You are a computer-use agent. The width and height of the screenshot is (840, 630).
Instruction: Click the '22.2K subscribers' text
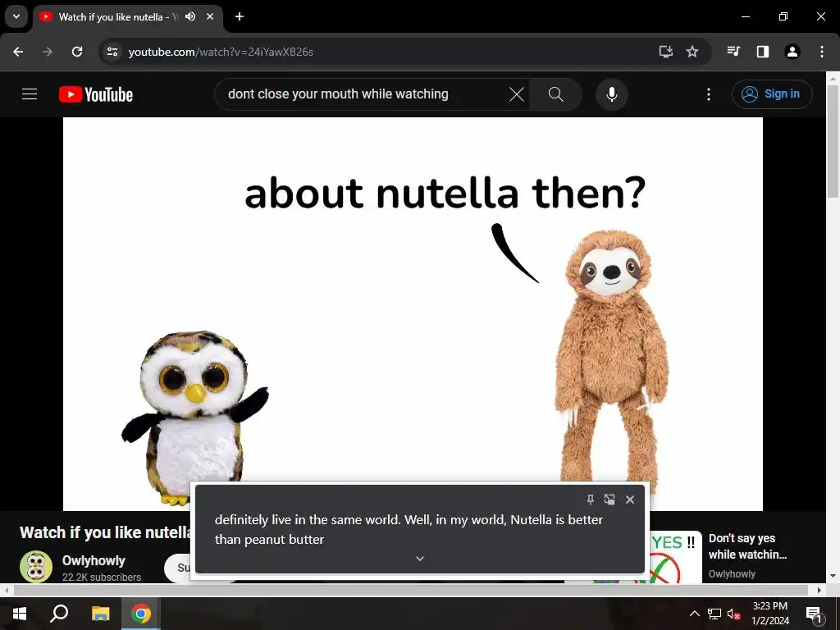[102, 577]
